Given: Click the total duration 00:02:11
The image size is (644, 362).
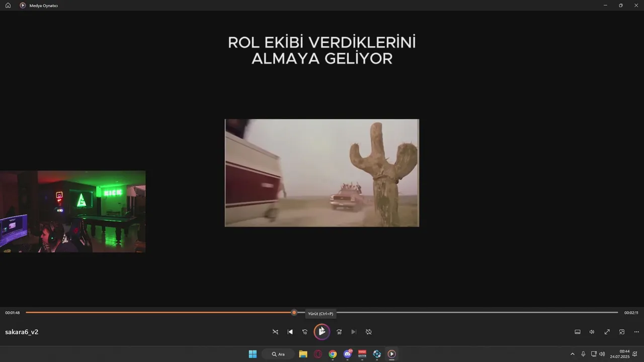Looking at the screenshot, I should tap(631, 313).
